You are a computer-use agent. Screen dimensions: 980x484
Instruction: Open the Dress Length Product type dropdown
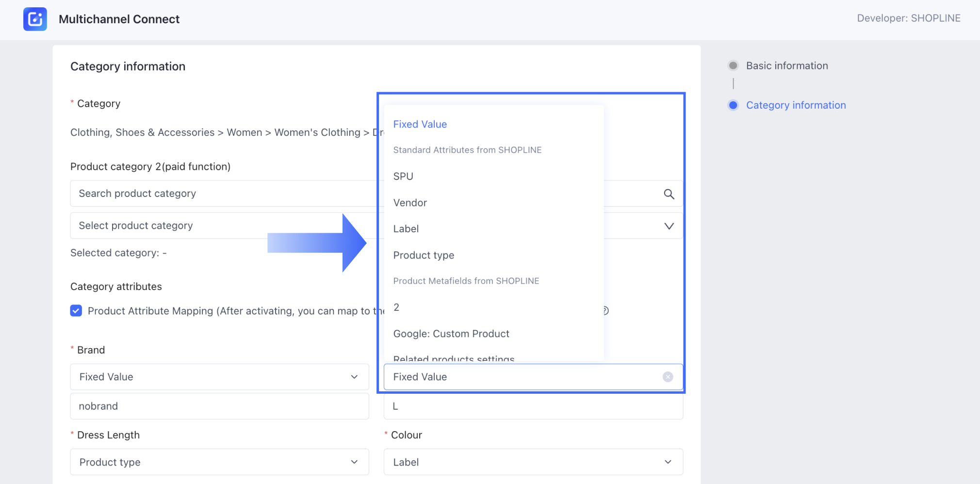[219, 462]
